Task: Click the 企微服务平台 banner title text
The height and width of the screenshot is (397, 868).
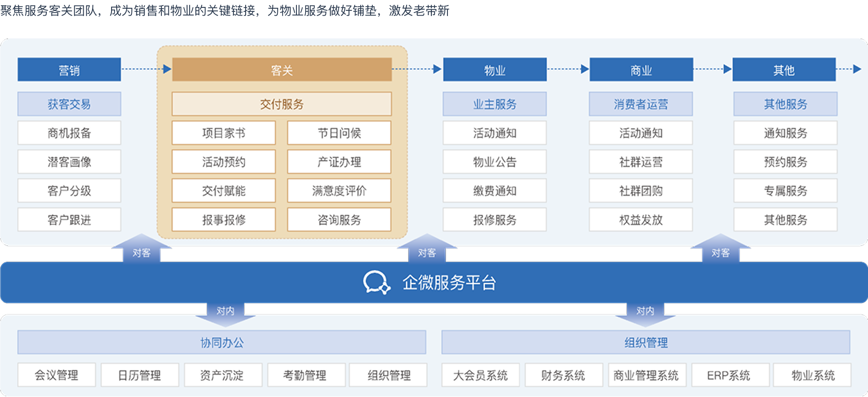Action: (x=449, y=282)
